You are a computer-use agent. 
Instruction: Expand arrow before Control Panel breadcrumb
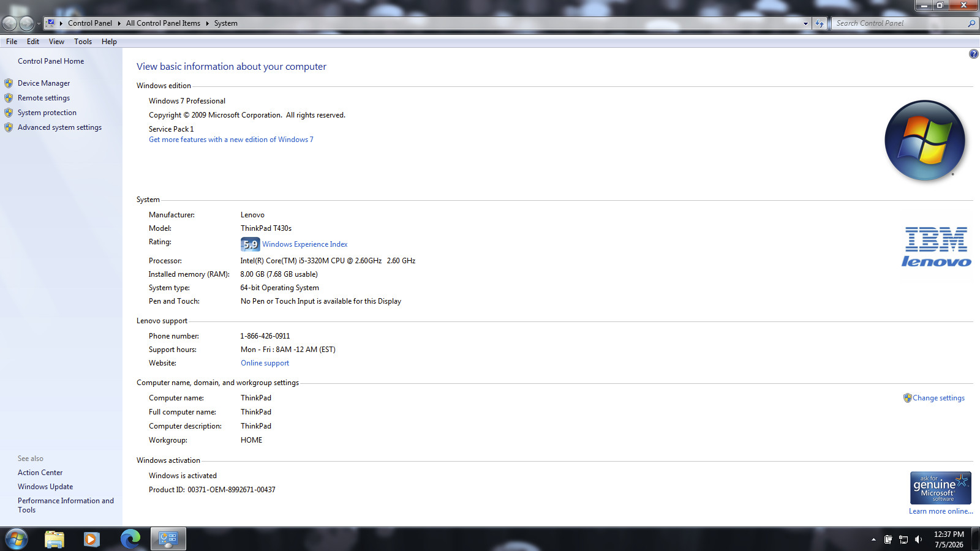pos(61,23)
